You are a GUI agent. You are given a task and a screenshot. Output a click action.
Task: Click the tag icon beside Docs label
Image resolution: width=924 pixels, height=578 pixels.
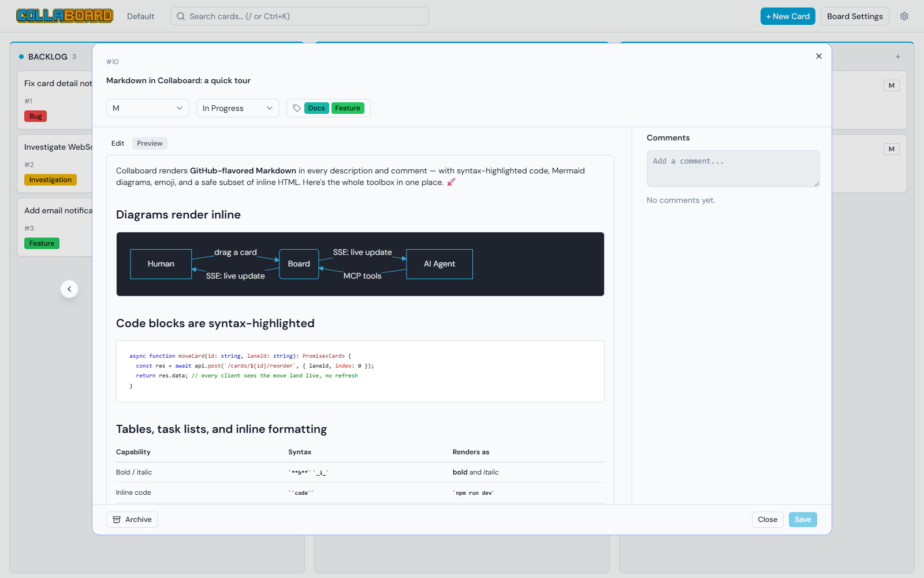(x=297, y=108)
